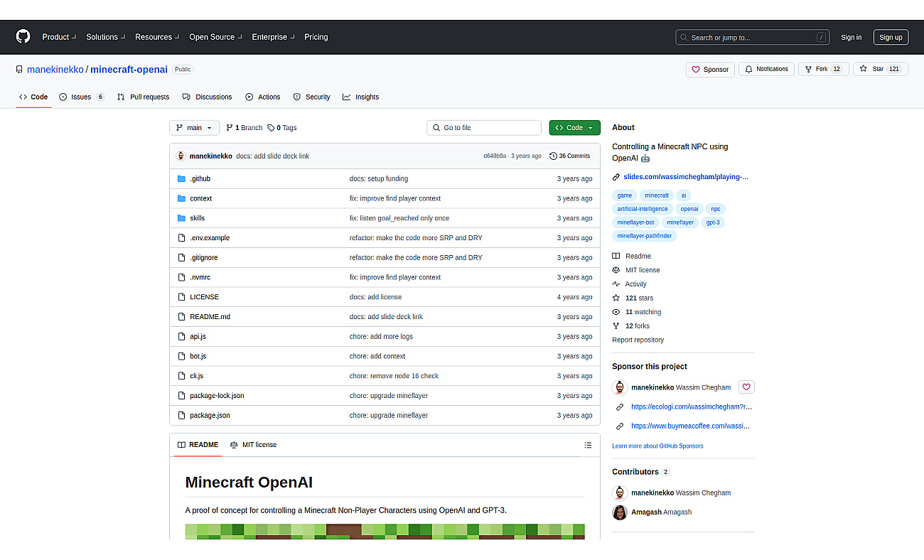
Task: Click the Sign in link
Action: (x=851, y=38)
